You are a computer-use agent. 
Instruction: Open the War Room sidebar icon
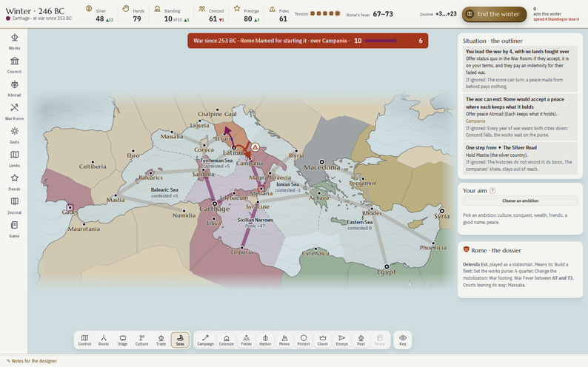pos(14,112)
